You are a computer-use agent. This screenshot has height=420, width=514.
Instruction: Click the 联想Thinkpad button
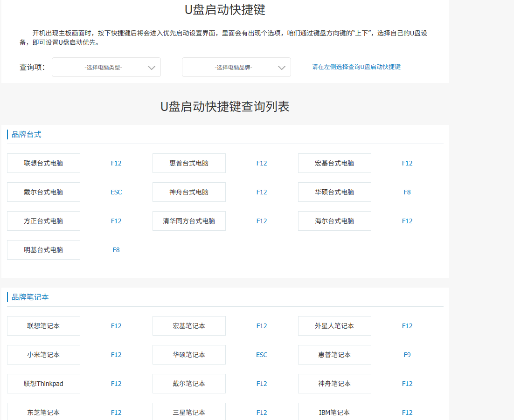pos(43,383)
